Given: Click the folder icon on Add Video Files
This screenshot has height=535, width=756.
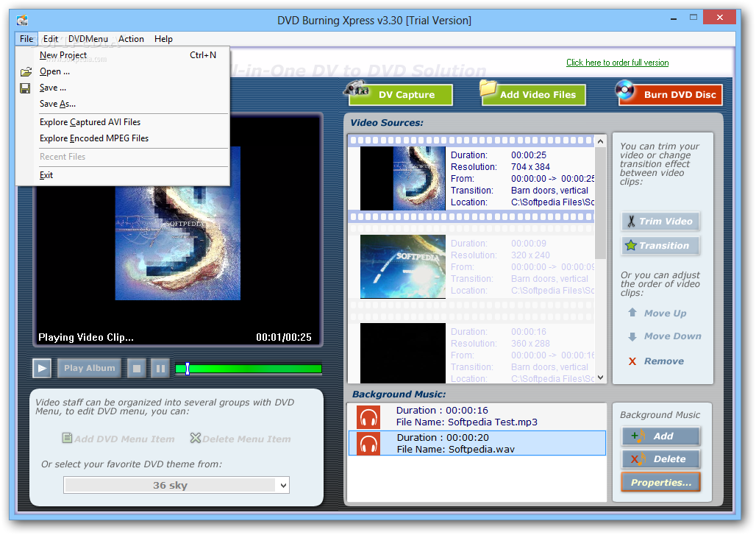Looking at the screenshot, I should 488,89.
